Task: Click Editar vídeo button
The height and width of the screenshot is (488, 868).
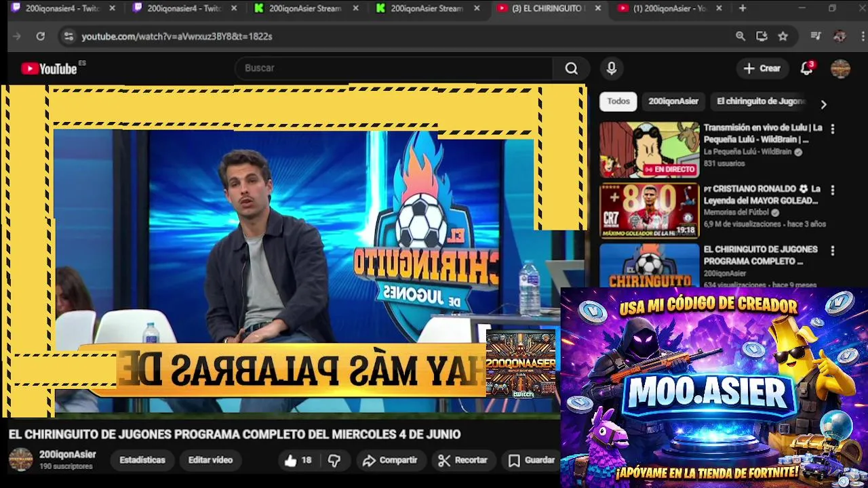Action: (210, 460)
